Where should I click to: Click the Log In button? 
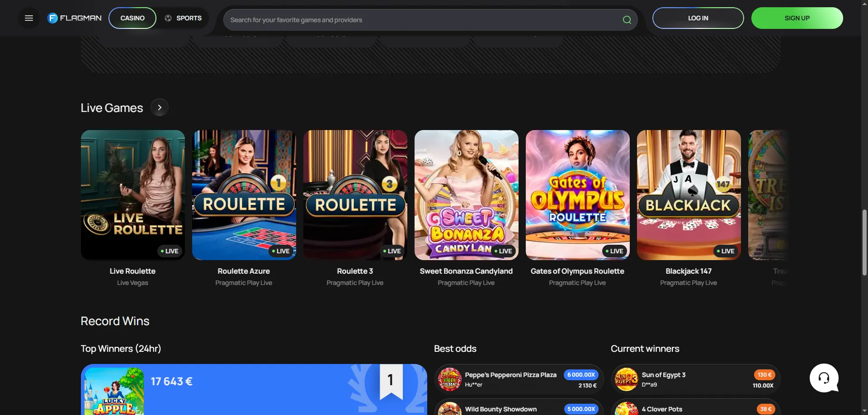pos(698,18)
